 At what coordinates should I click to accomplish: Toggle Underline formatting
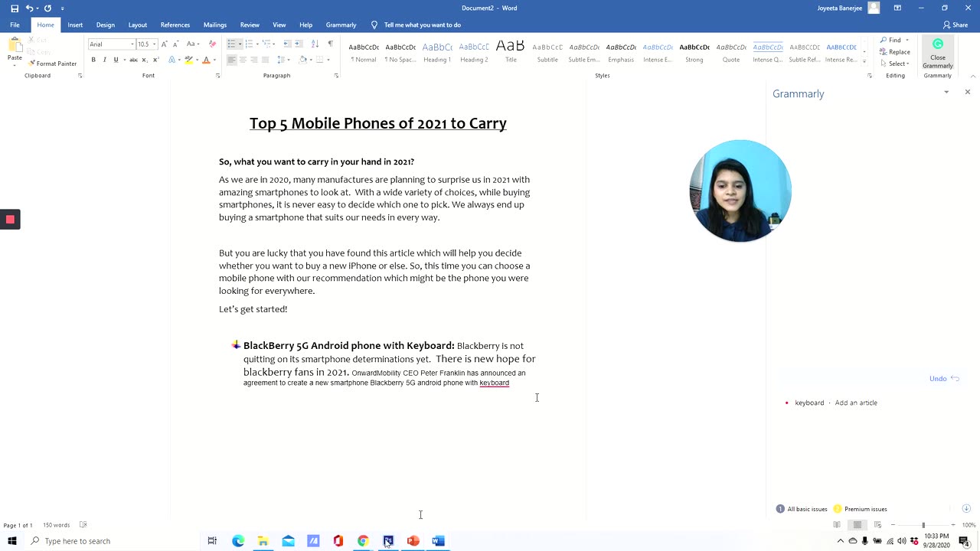click(116, 60)
